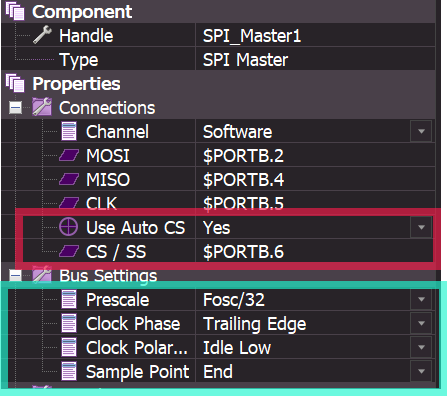Edit the SPI_Master1 handle field

[315, 35]
